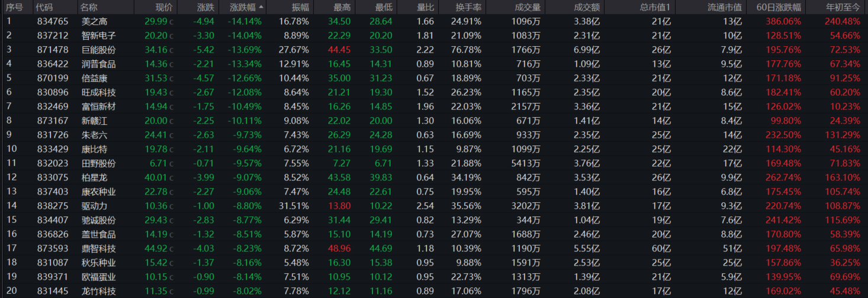Select the stock 旺成科技
The height and width of the screenshot is (298, 868).
(x=99, y=92)
